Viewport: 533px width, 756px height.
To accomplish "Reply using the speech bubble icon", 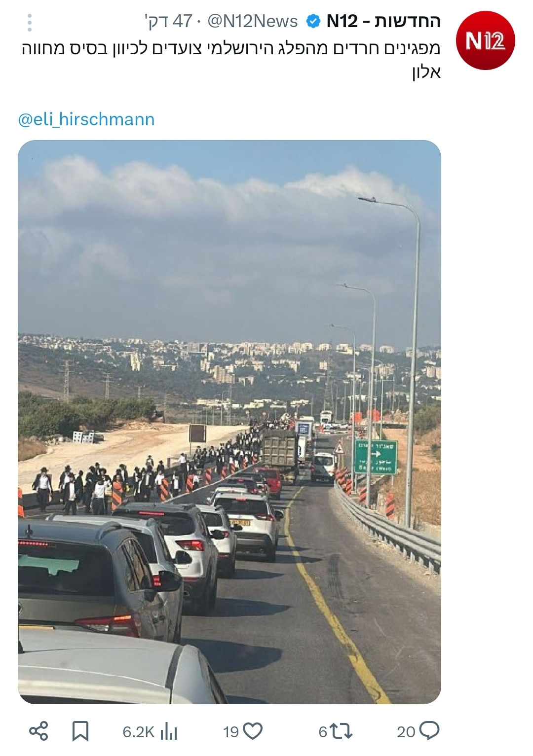I will tap(429, 731).
